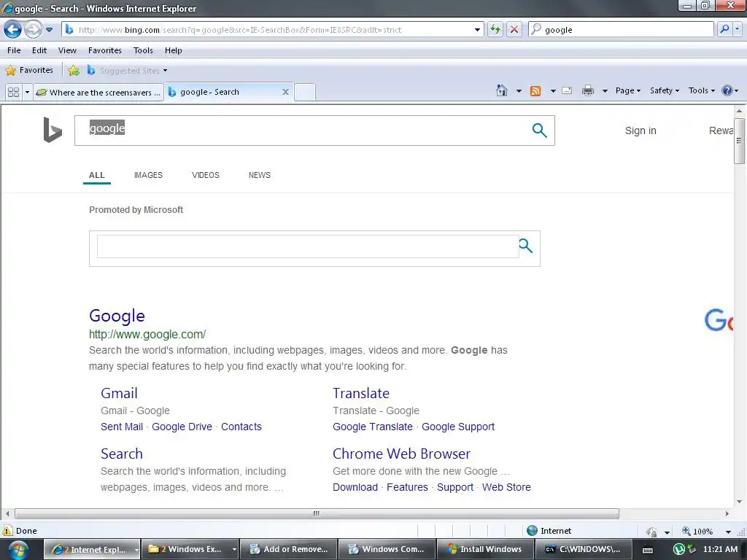Open the File menu
This screenshot has height=560, width=747.
14,50
